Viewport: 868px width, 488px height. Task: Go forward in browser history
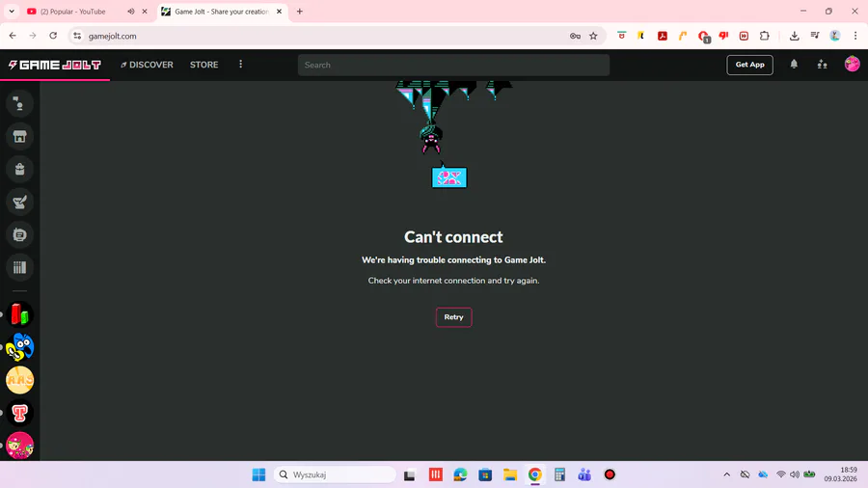[33, 36]
